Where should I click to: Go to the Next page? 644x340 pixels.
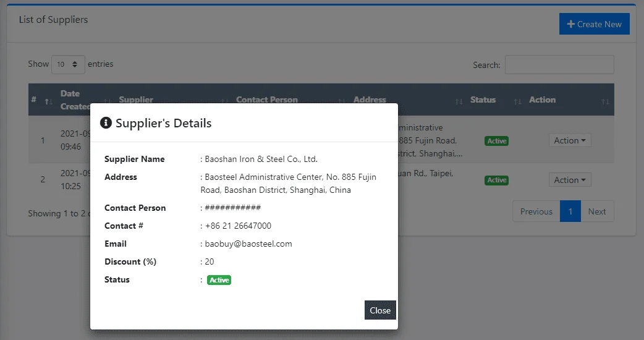[x=597, y=211]
